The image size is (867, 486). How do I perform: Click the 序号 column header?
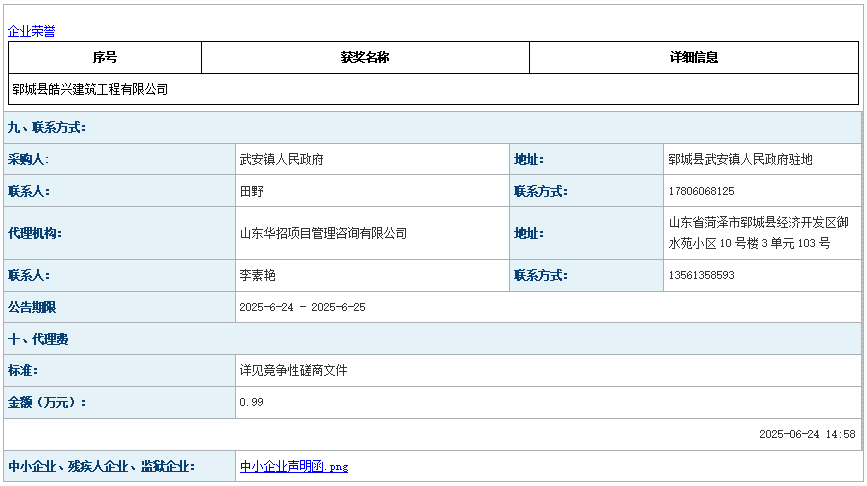tap(105, 58)
